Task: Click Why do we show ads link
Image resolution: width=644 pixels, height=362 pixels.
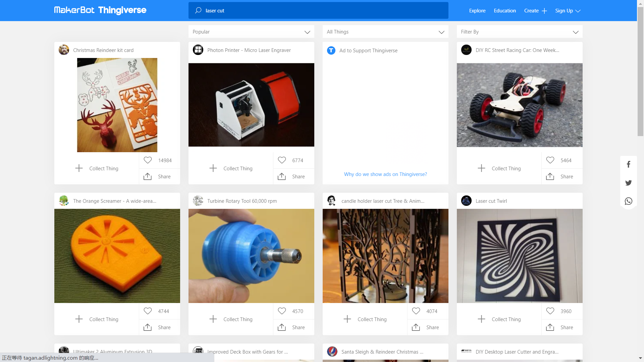Action: (x=385, y=174)
